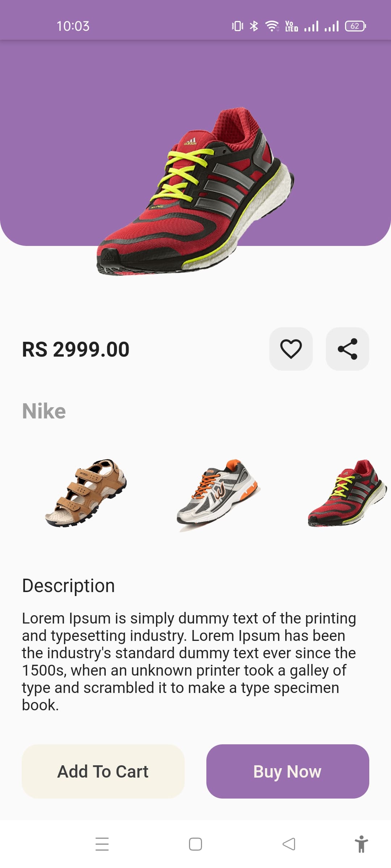
Task: Tap the vibrate mode status icon
Action: (x=237, y=26)
